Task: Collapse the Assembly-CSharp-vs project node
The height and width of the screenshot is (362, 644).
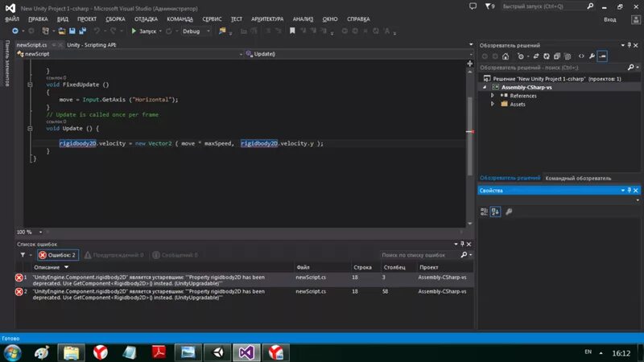Action: (485, 87)
